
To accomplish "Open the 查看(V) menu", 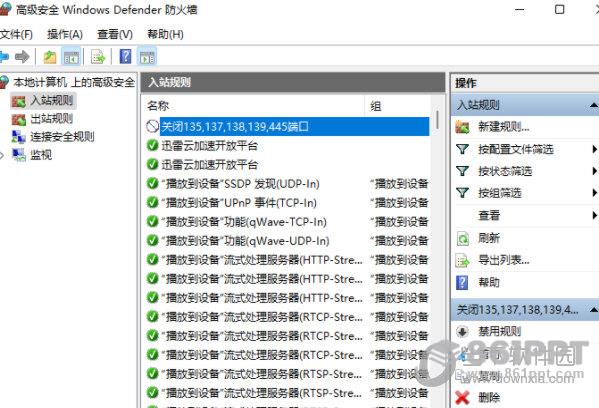I will (115, 34).
